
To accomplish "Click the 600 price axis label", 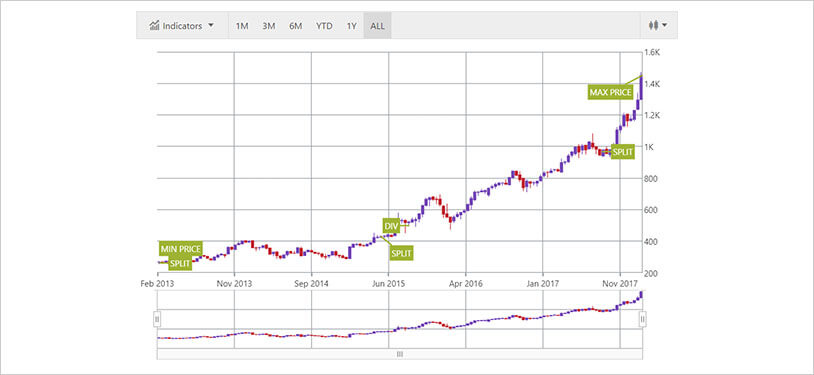I will pos(652,210).
